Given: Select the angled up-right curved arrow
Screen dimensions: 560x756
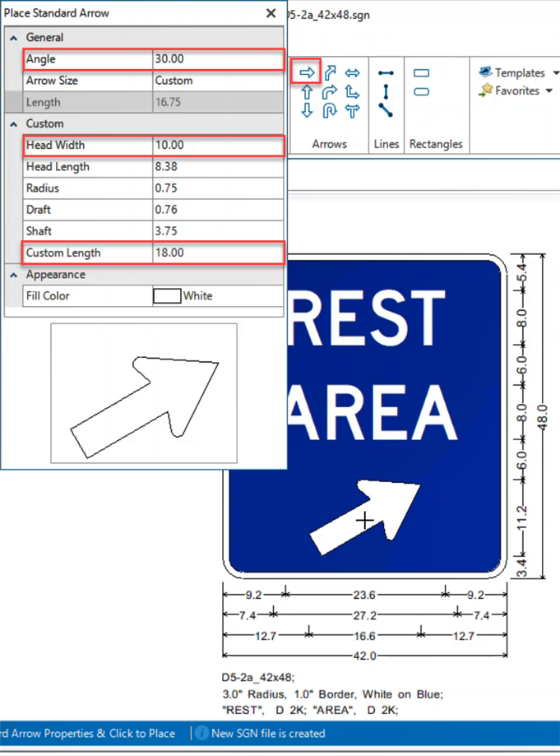Looking at the screenshot, I should pos(330,73).
